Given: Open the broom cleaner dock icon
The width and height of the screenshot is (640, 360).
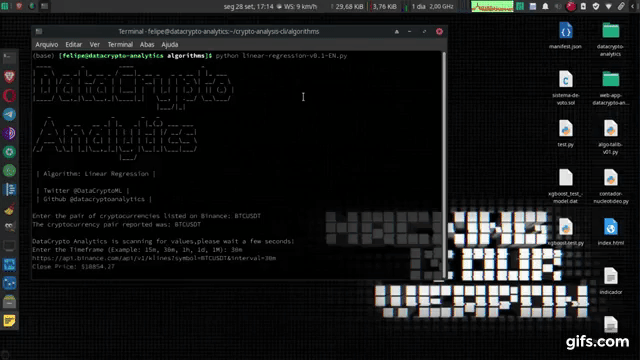Looking at the screenshot, I should click(x=9, y=209).
